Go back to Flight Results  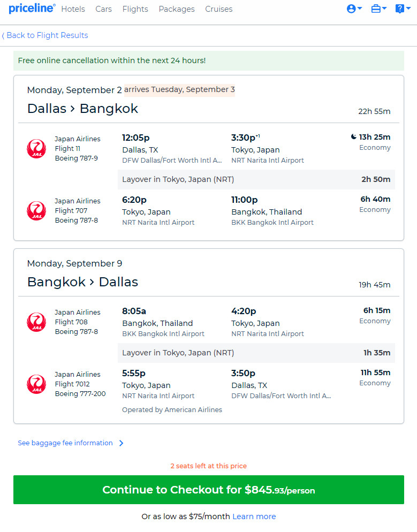45,35
